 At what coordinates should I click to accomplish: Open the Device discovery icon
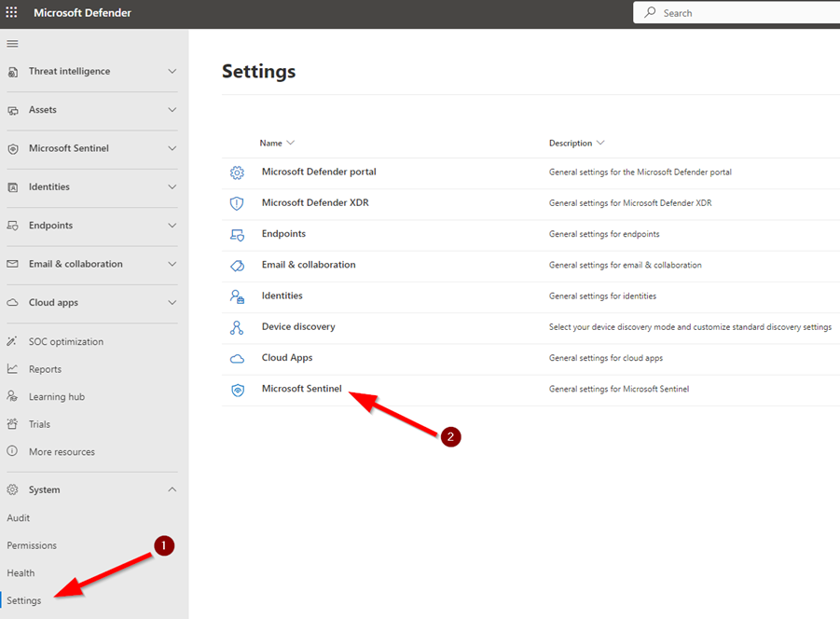pyautogui.click(x=237, y=326)
